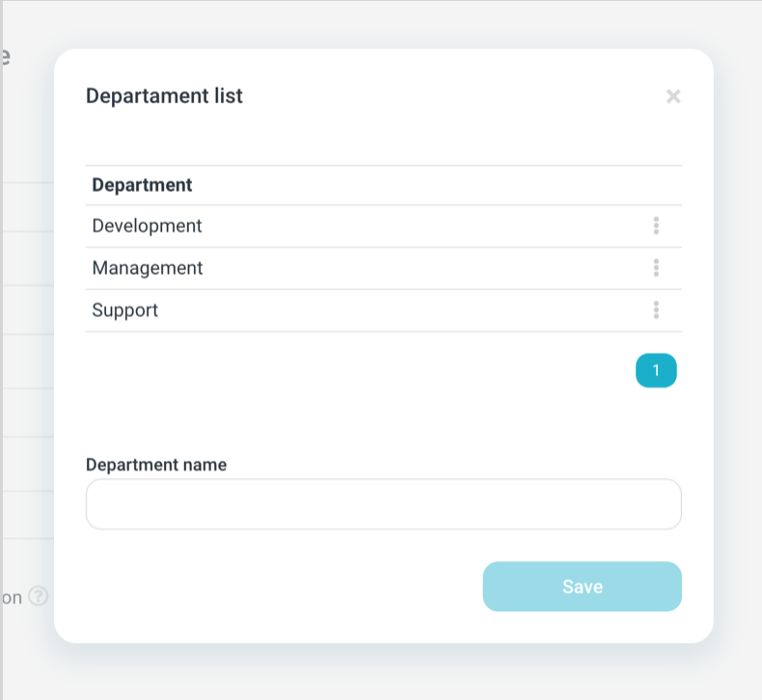
Task: Click the Departament list dialog title
Action: click(164, 96)
